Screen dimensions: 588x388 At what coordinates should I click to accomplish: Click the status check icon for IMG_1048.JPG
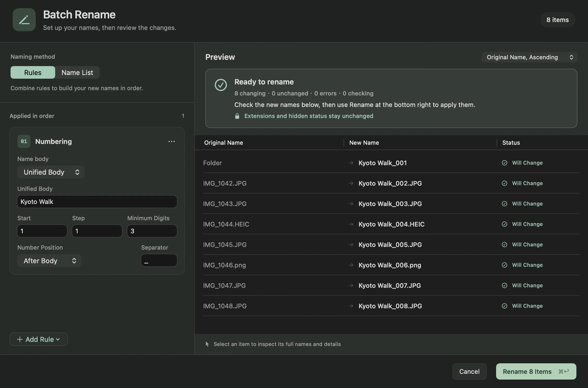504,306
